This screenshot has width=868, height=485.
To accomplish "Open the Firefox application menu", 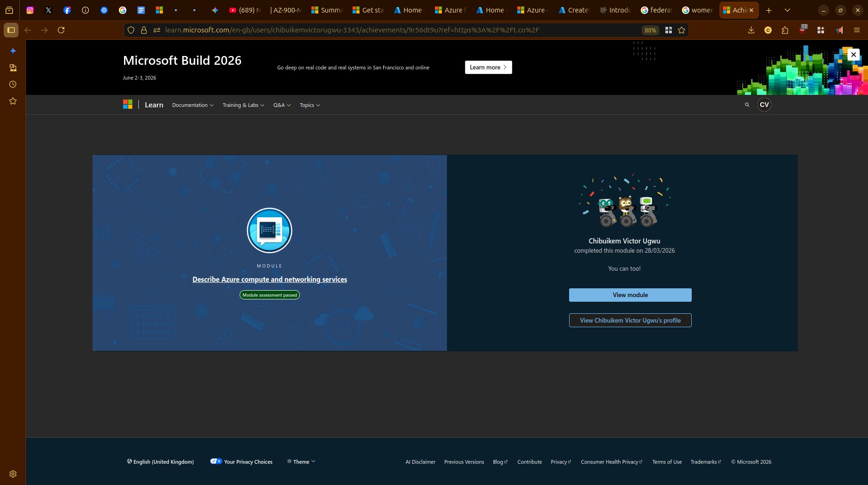I will 857,30.
